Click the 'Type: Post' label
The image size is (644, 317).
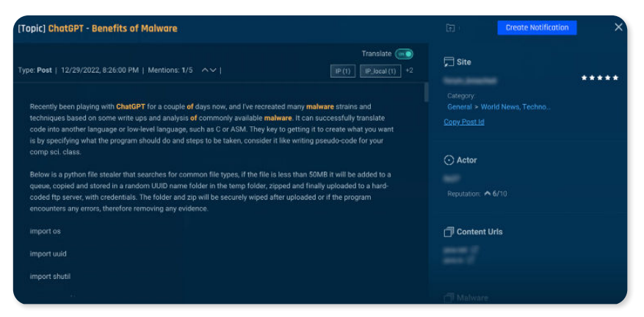tap(35, 70)
